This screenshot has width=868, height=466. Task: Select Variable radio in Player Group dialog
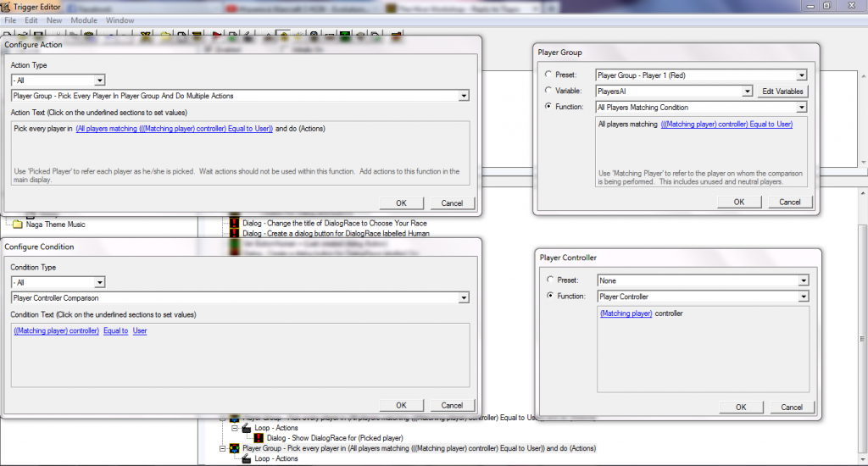click(548, 90)
